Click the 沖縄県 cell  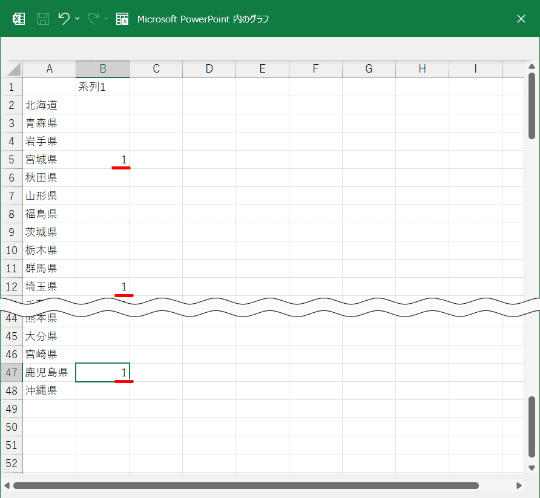pos(49,391)
